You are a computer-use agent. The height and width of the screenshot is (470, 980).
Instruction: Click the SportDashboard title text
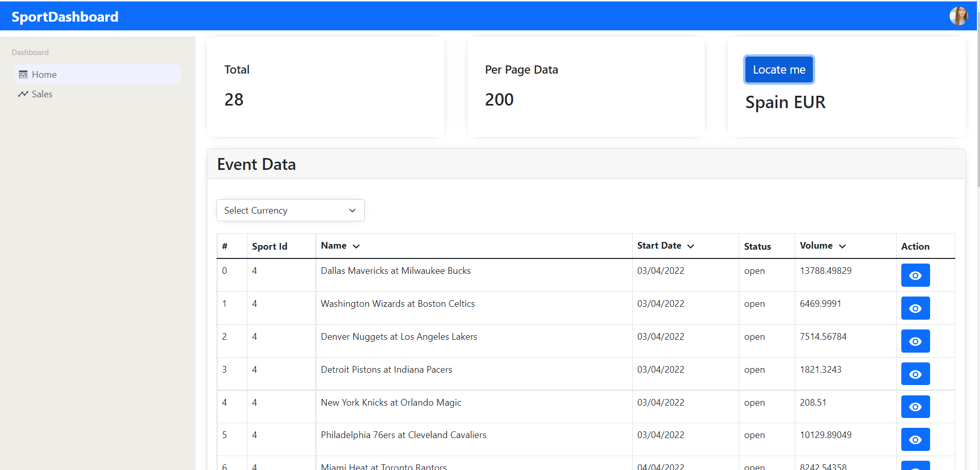65,16
